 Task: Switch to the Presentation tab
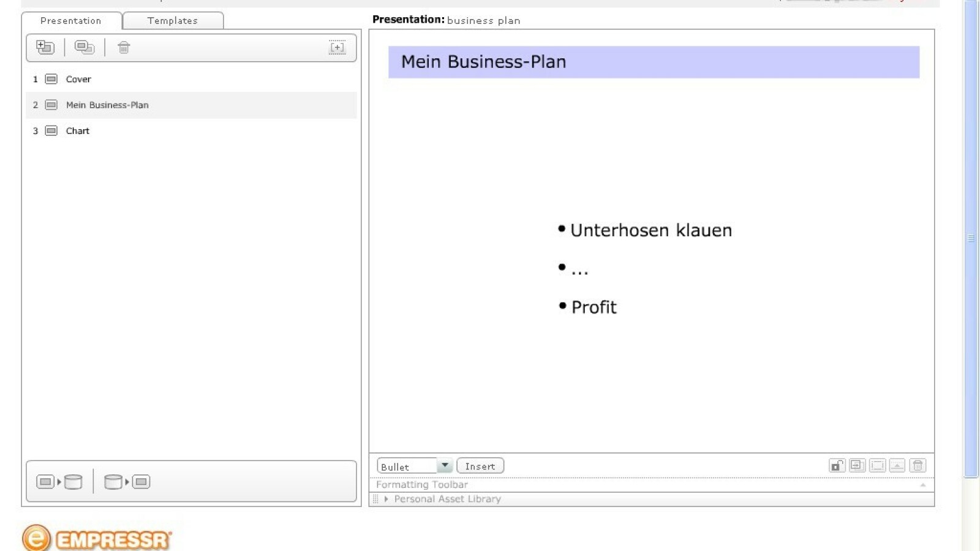[71, 21]
